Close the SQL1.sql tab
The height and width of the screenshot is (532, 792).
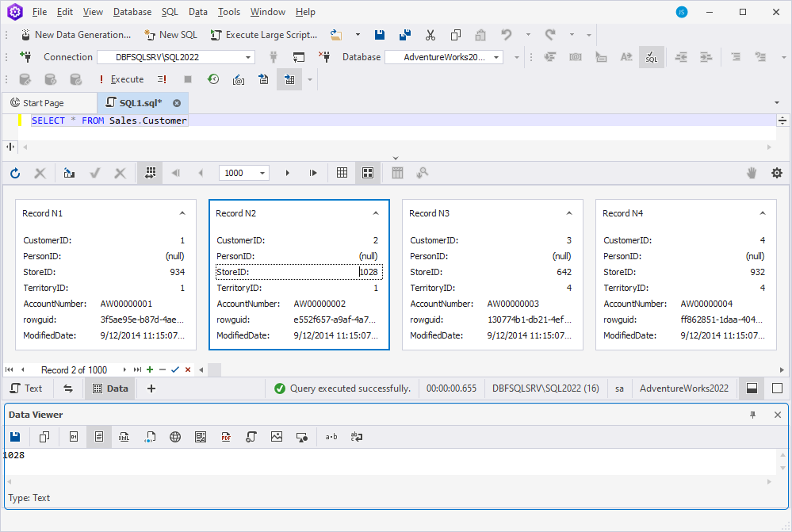[x=177, y=103]
